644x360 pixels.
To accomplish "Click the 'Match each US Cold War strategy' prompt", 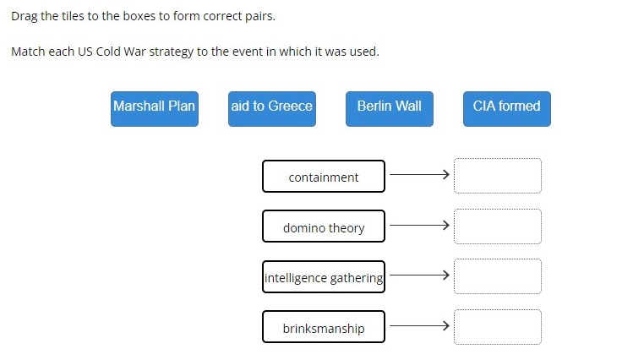I will click(195, 52).
